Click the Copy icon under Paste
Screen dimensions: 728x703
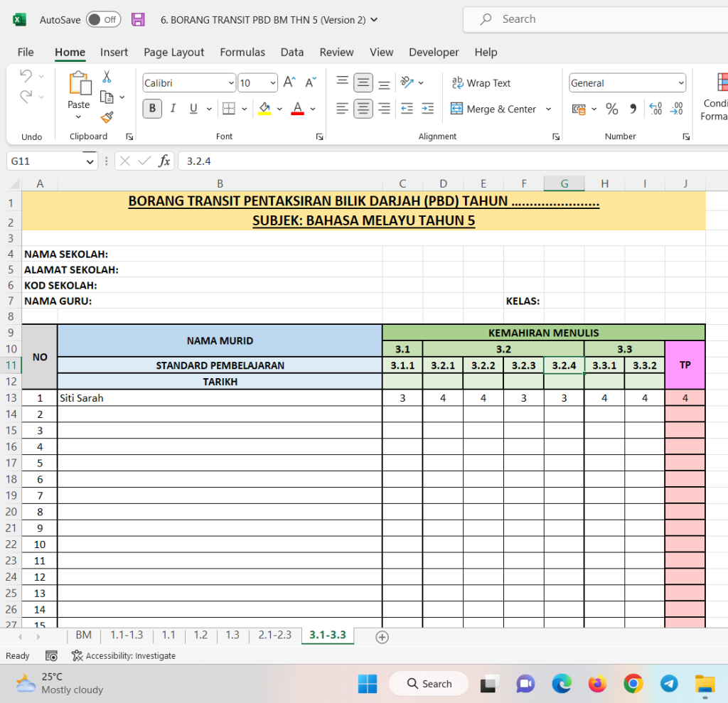click(x=105, y=97)
